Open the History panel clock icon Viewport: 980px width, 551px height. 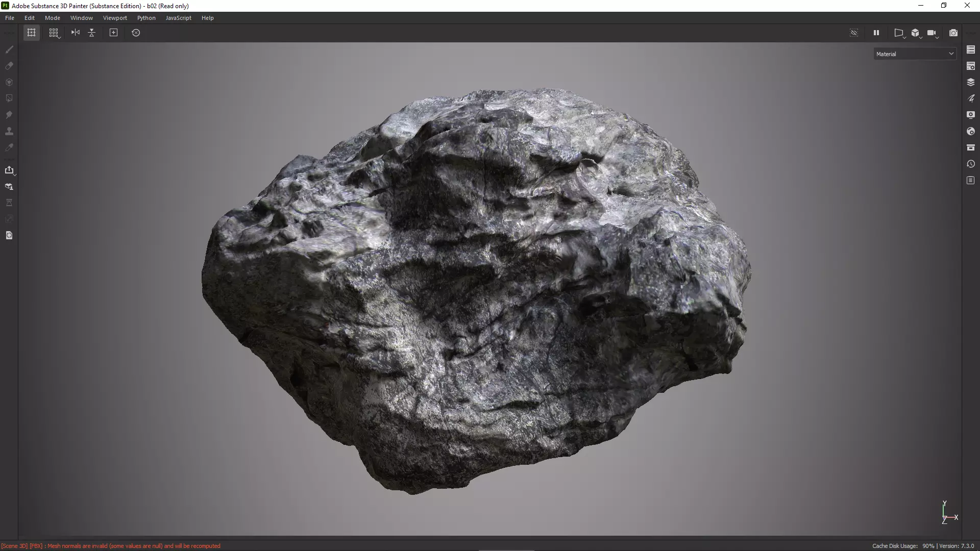pyautogui.click(x=971, y=164)
